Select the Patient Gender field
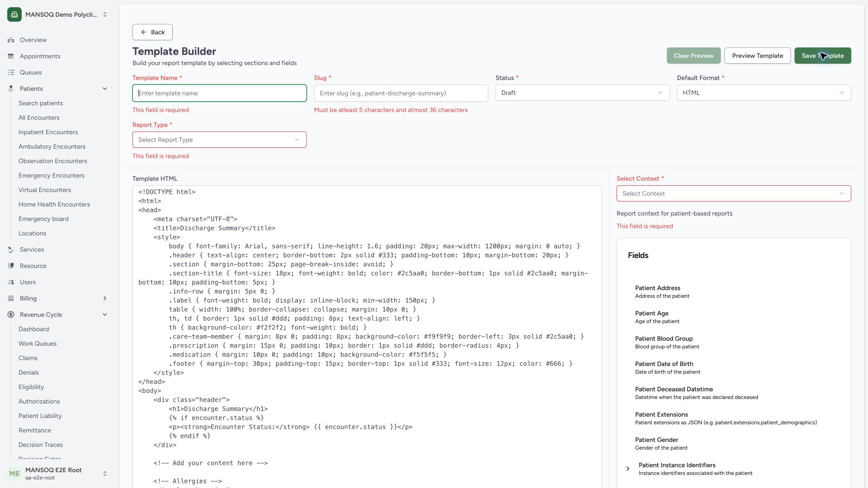 pos(661,444)
